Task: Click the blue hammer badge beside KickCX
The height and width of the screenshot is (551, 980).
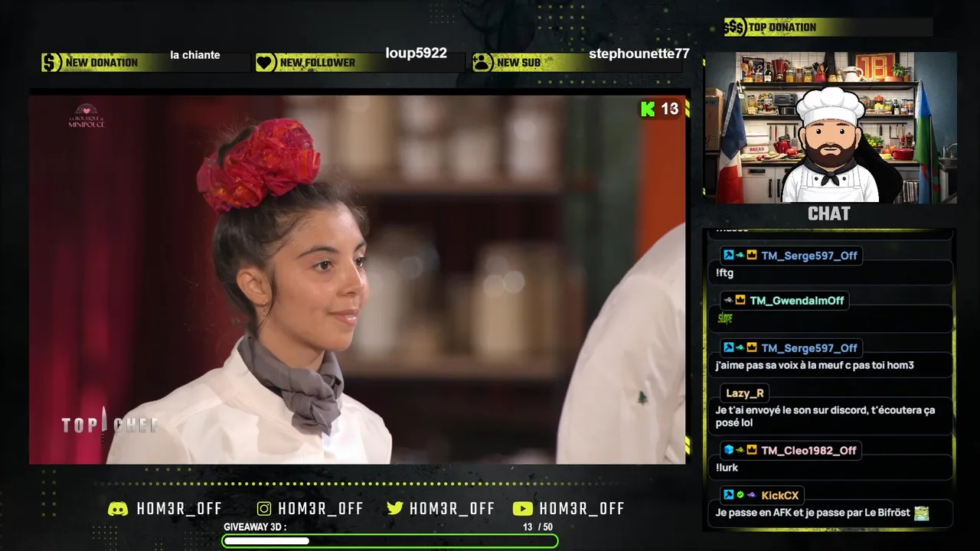Action: tap(729, 496)
